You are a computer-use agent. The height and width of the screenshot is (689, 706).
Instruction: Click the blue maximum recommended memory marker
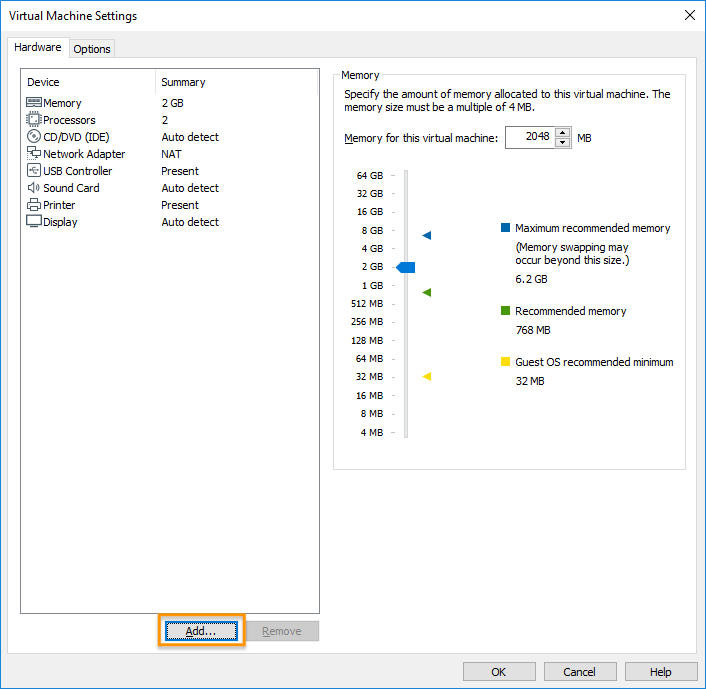pyautogui.click(x=427, y=235)
